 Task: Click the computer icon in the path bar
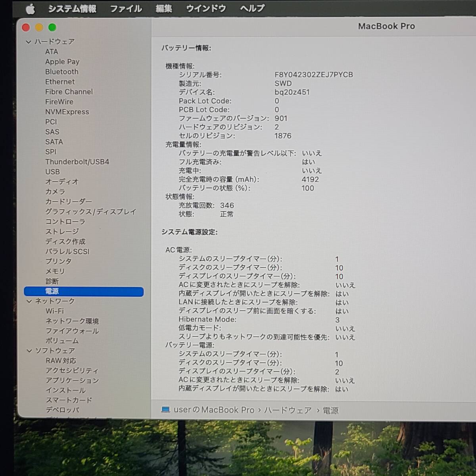click(x=166, y=410)
